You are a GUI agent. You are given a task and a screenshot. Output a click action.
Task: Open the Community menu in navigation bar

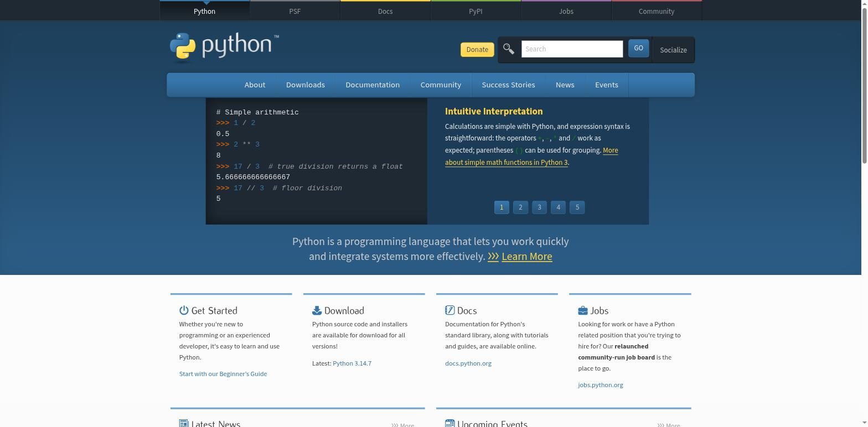click(x=441, y=85)
